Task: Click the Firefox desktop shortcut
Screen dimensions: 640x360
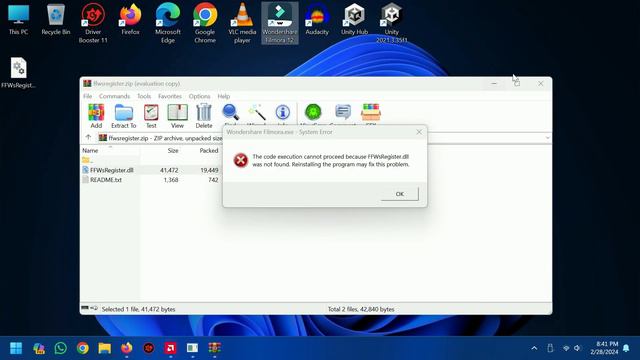Action: pos(130,20)
